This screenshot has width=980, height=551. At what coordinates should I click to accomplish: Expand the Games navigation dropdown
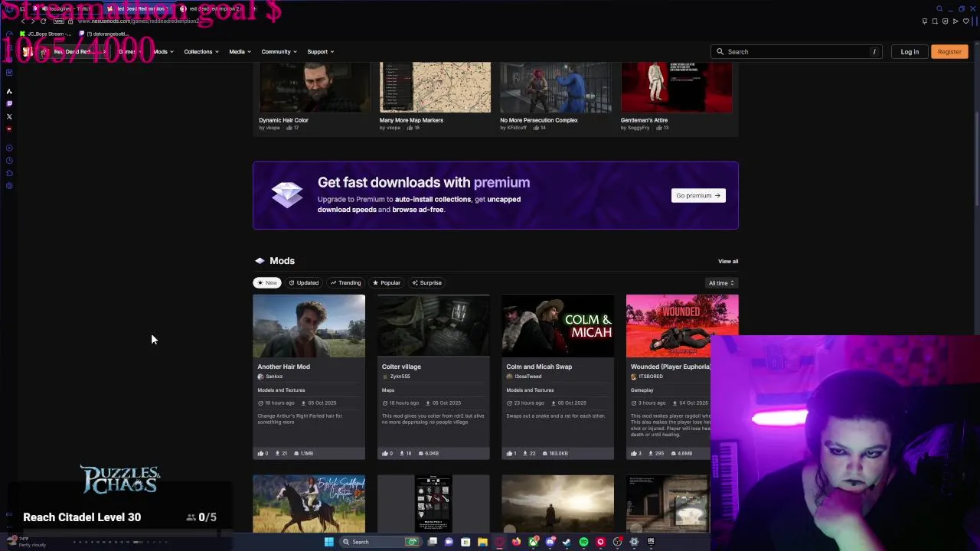pos(130,51)
